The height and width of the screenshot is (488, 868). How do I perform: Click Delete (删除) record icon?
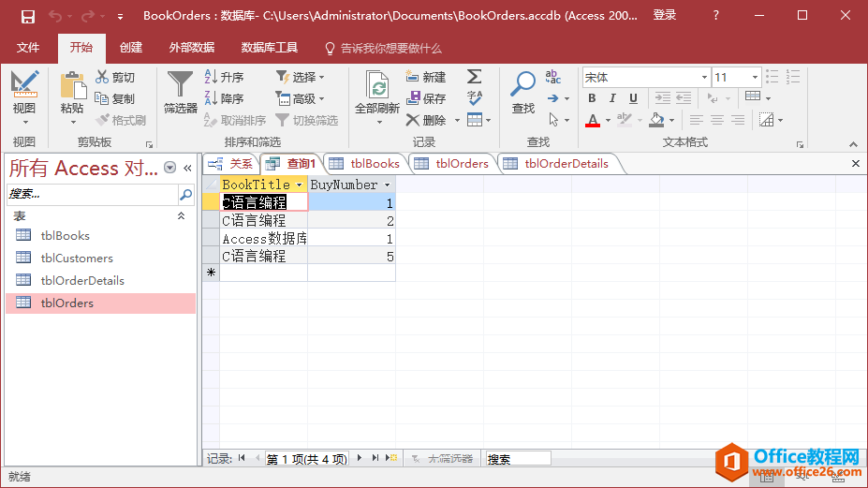pyautogui.click(x=412, y=120)
